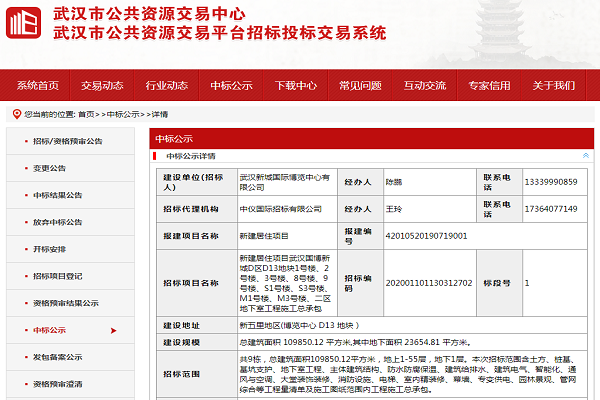Click the 中标公示 breadcrumb link
Viewport: 600px width, 400px height.
(x=123, y=114)
